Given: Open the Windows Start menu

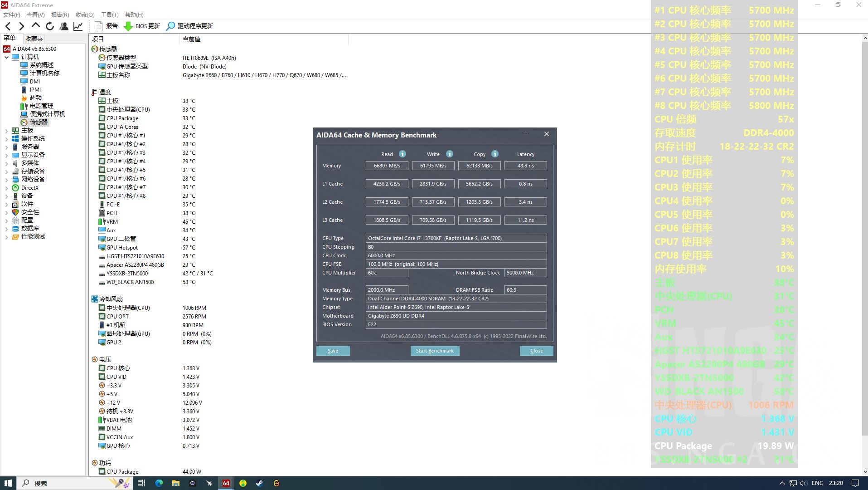Looking at the screenshot, I should coord(8,483).
